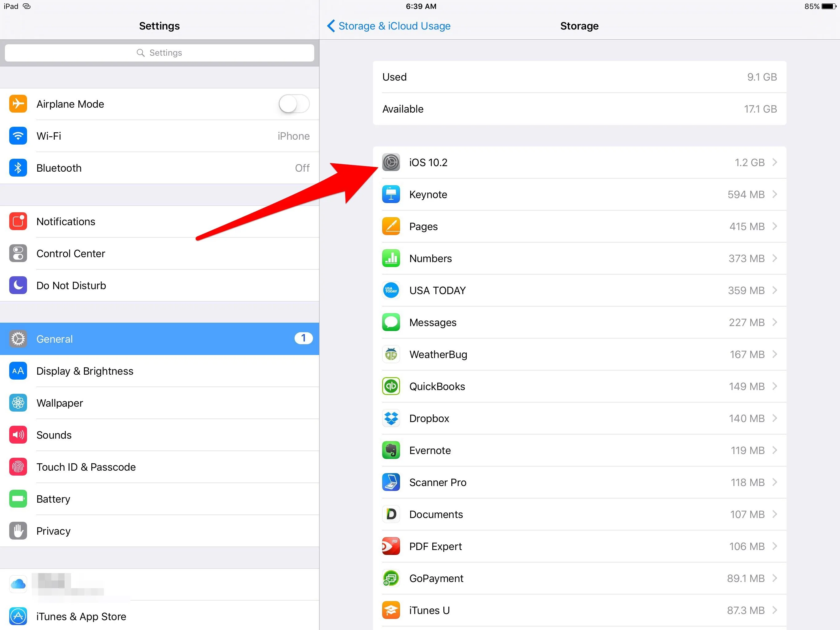840x630 pixels.
Task: Tap the QuickBooks app icon
Action: pos(391,386)
